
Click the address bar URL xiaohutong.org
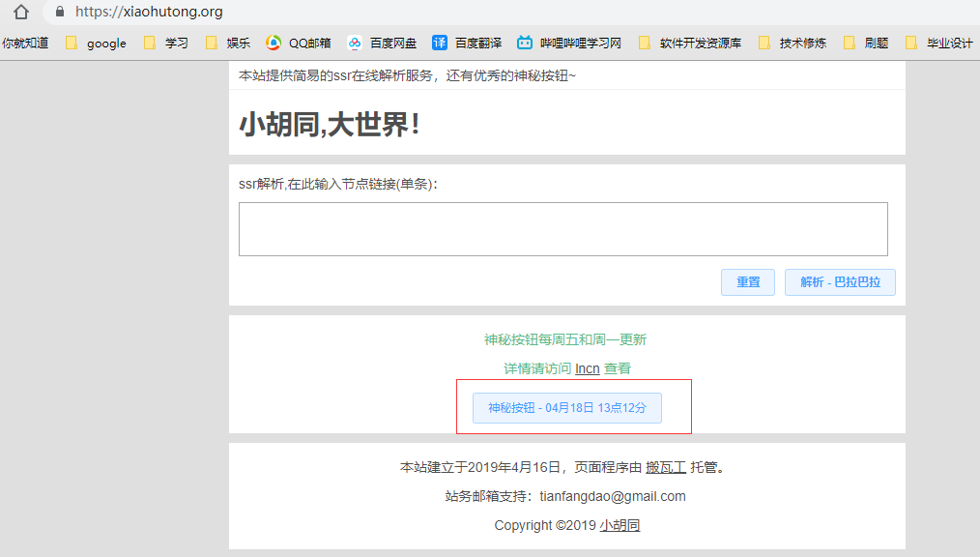point(149,13)
